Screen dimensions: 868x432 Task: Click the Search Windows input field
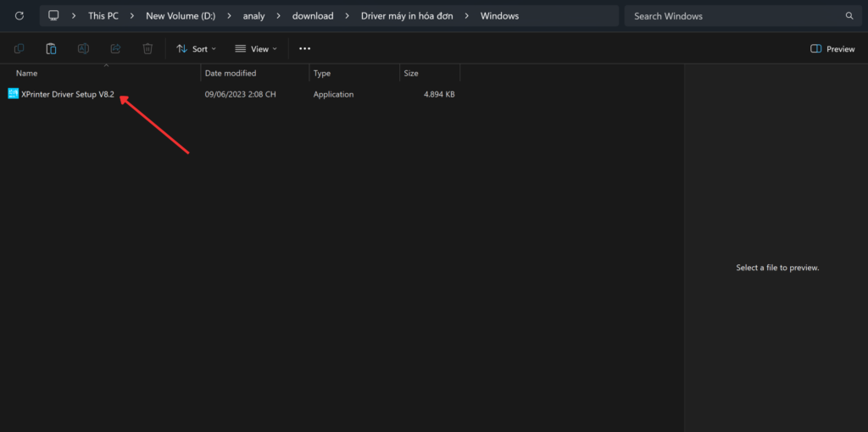pos(733,16)
